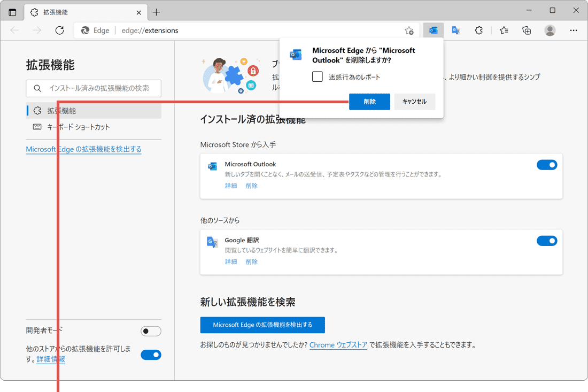This screenshot has width=588, height=392.
Task: Open the user profile avatar
Action: (x=550, y=30)
